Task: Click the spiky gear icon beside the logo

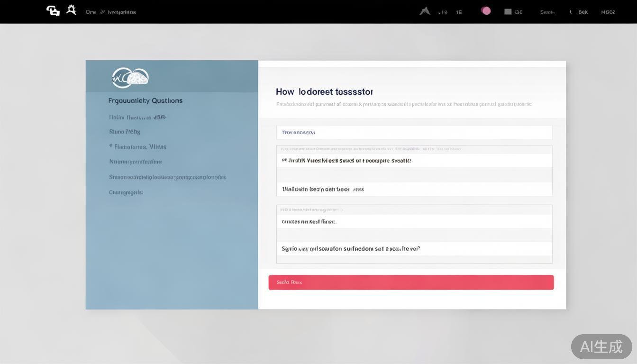Action: [x=71, y=10]
